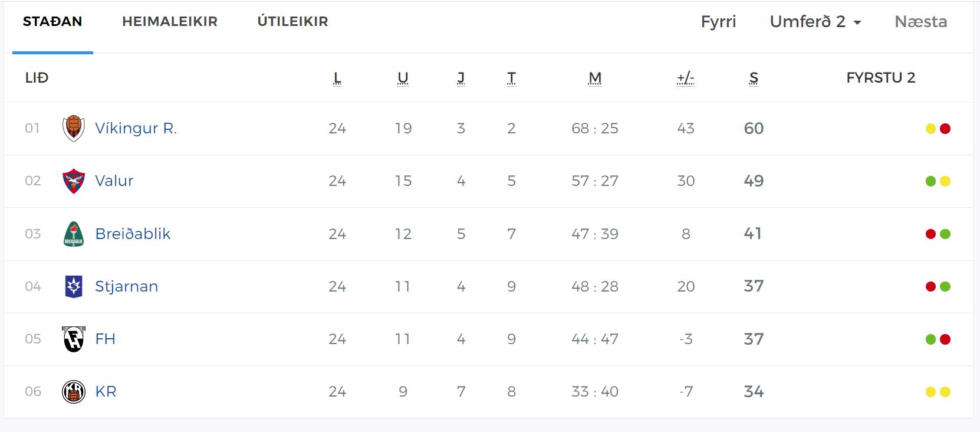Image resolution: width=980 pixels, height=432 pixels.
Task: Switch to the Útileikir tab
Action: coord(292,22)
